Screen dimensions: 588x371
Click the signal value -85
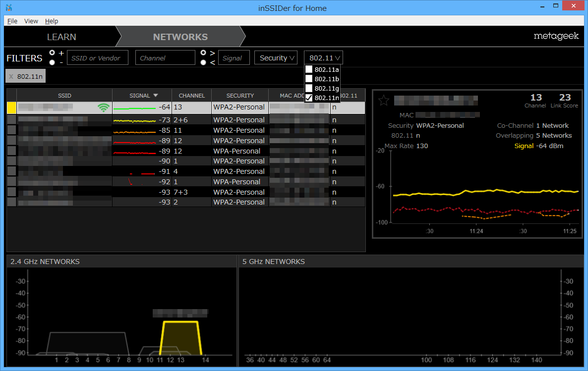164,130
